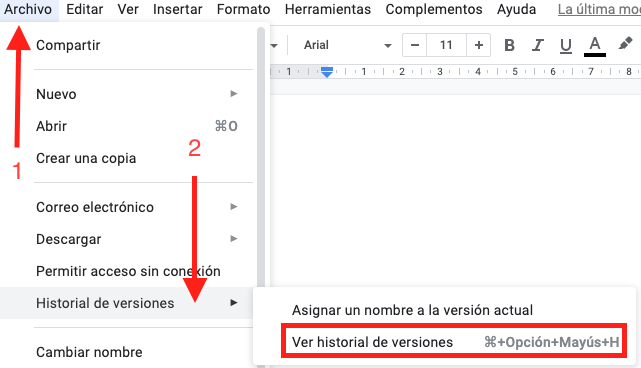The height and width of the screenshot is (368, 641).
Task: Open the Herramientas menu
Action: (x=328, y=9)
